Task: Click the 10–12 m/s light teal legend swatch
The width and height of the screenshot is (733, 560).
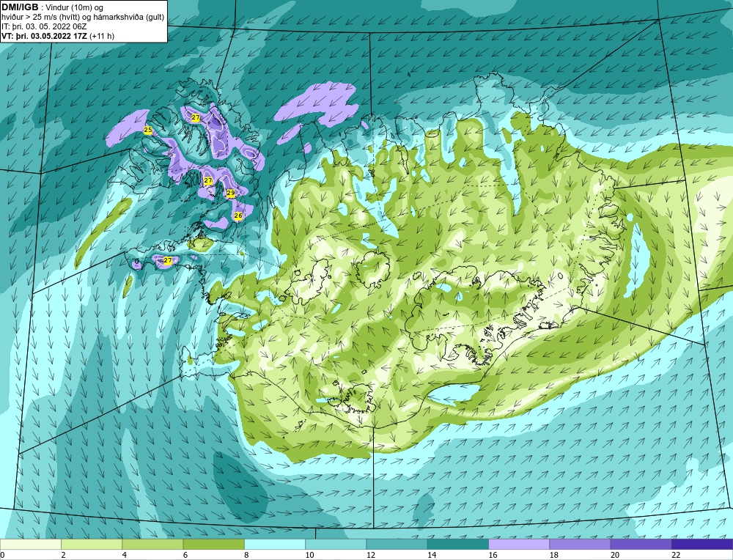Action: 336,545
